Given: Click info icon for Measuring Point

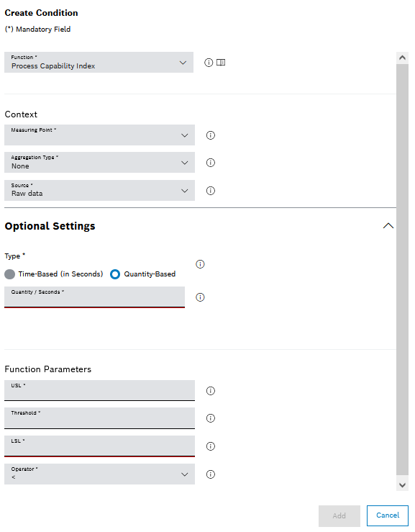Looking at the screenshot, I should tap(211, 135).
